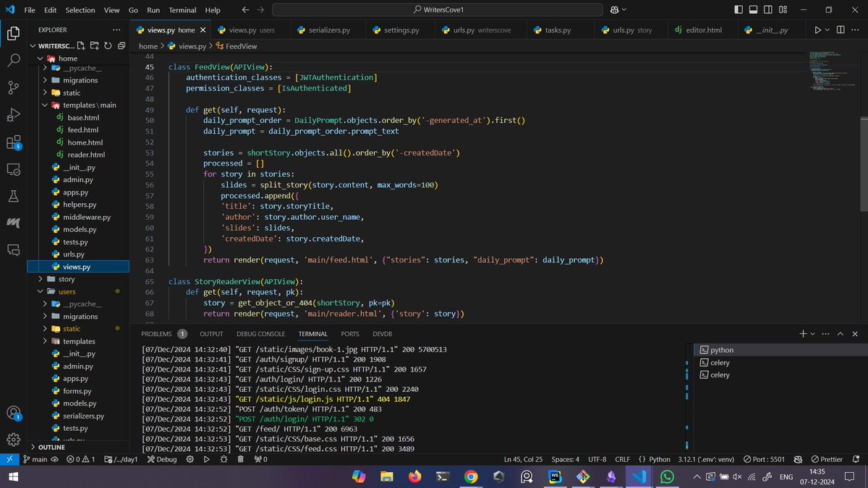868x488 pixels.
Task: Click Python language mode in status bar
Action: 660,459
